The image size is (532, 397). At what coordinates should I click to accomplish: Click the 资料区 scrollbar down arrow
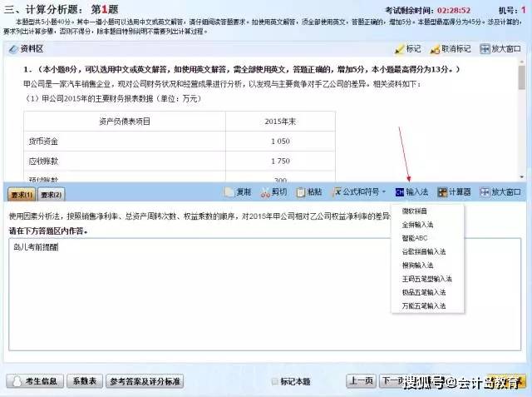[x=521, y=177]
